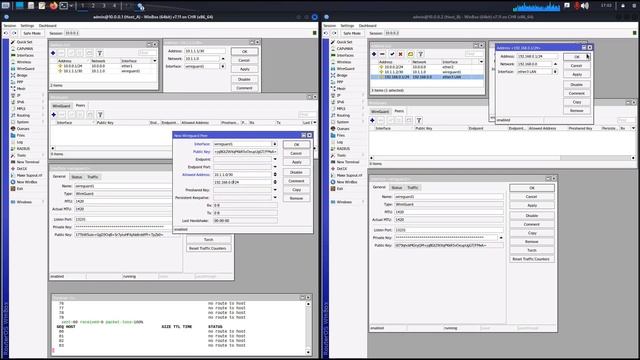Add a new peer in left Peers toolbar
Viewport: 640px width, 360px height.
point(53,115)
